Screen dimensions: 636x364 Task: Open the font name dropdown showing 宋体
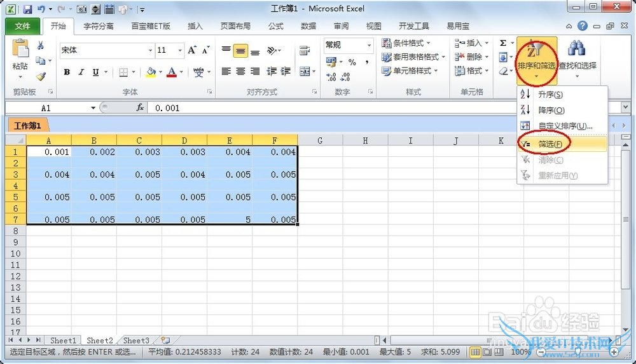(x=150, y=50)
